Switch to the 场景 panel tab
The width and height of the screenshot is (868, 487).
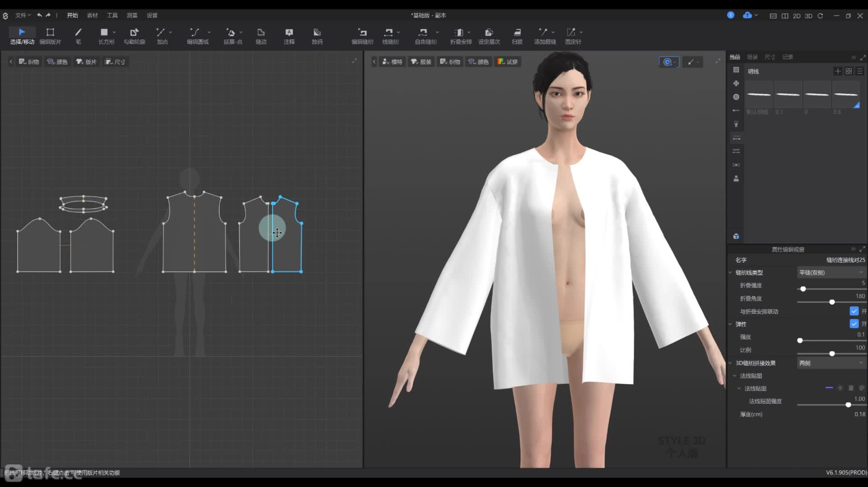coord(752,57)
